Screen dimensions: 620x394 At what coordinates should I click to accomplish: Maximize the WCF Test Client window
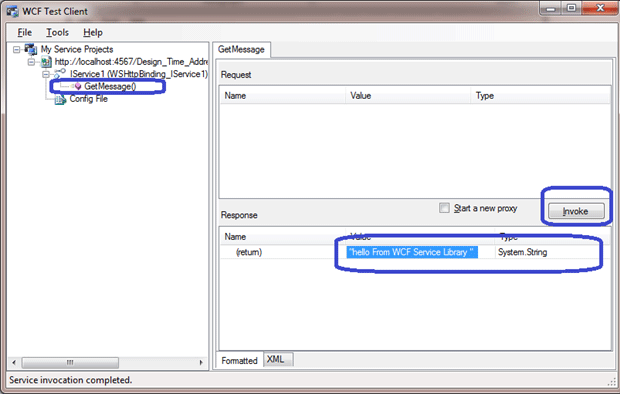click(x=571, y=8)
